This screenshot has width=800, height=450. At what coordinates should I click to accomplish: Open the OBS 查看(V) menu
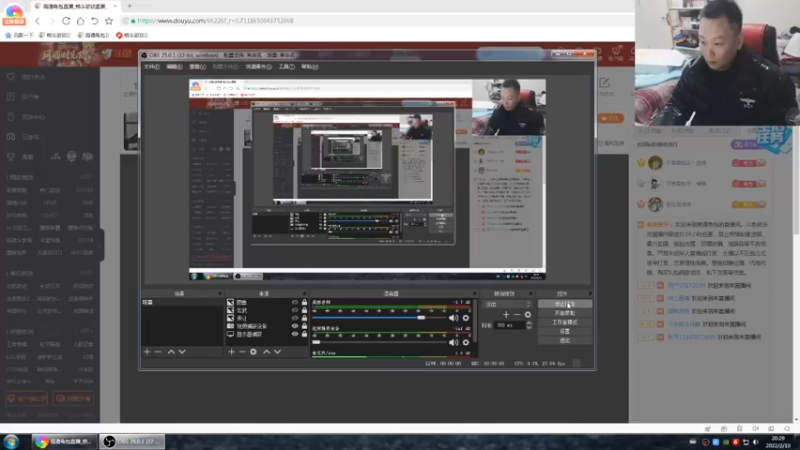click(x=197, y=67)
